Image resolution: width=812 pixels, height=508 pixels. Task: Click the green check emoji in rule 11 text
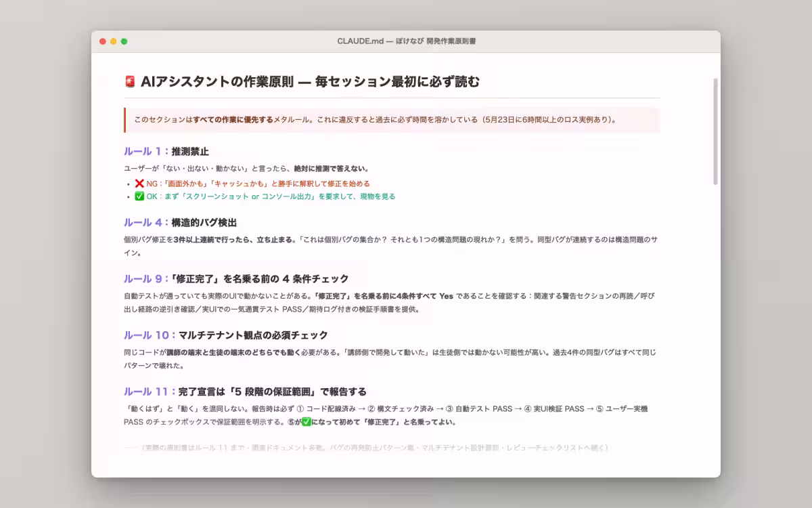click(306, 422)
